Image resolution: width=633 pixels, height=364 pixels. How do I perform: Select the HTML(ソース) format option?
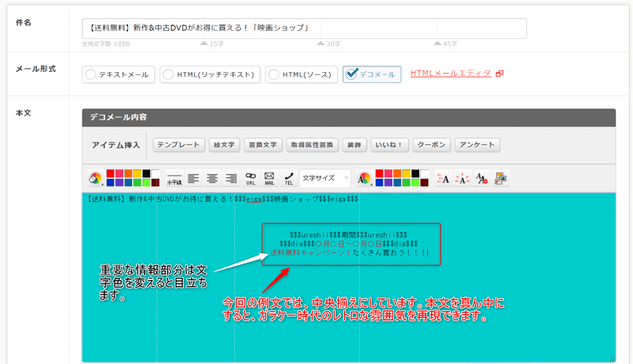(x=301, y=74)
